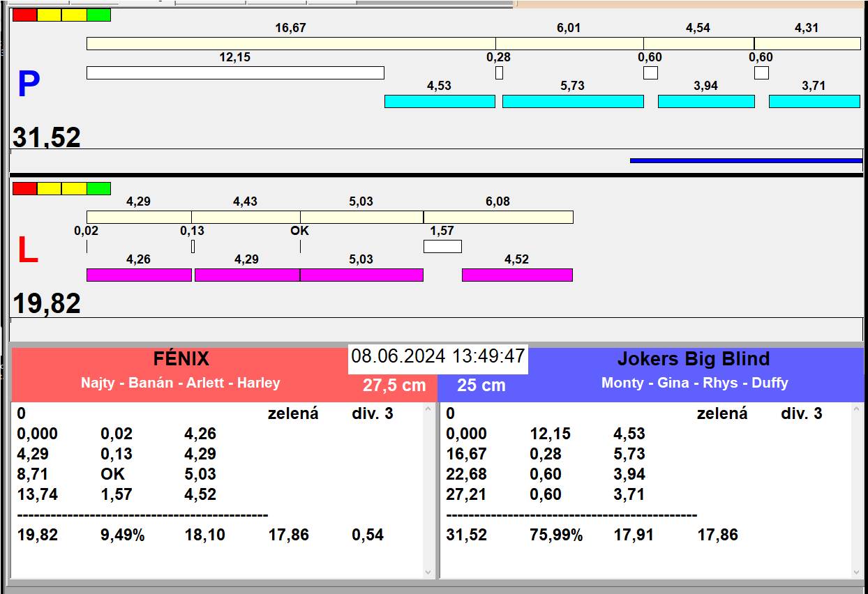
Task: Select the cyan 5,73 run bar
Action: 572,101
